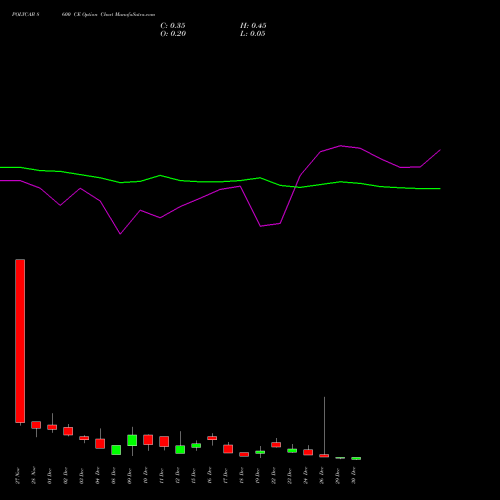
Task: Click the tall red 27 Nov candlestick
Action: click(20, 341)
